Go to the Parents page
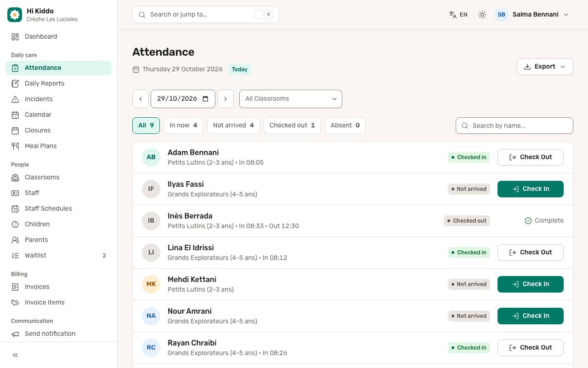588x368 pixels. click(x=58, y=240)
